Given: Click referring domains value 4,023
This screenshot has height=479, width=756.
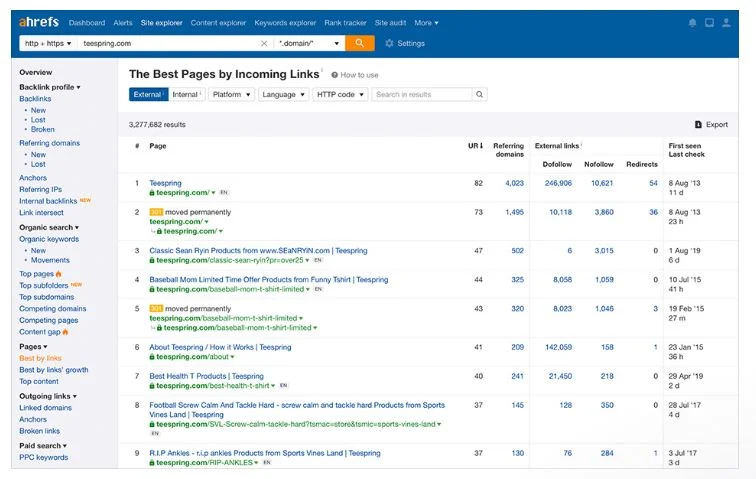Looking at the screenshot, I should pos(514,183).
